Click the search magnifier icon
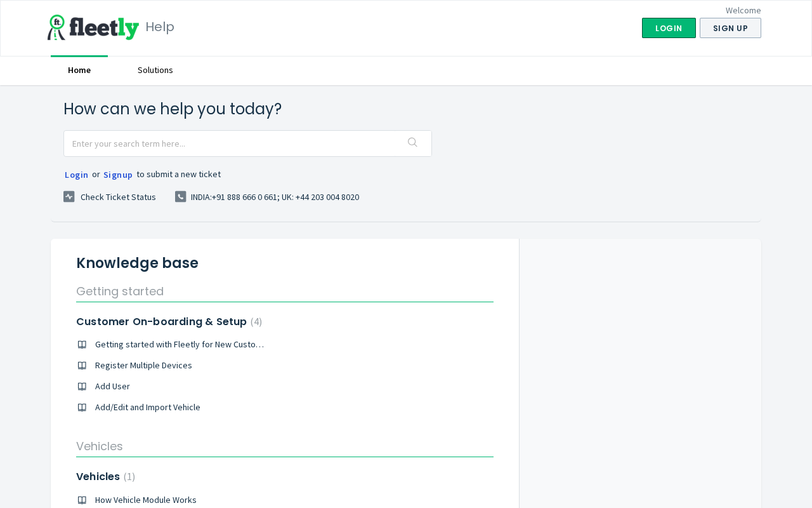812x508 pixels. [x=412, y=142]
